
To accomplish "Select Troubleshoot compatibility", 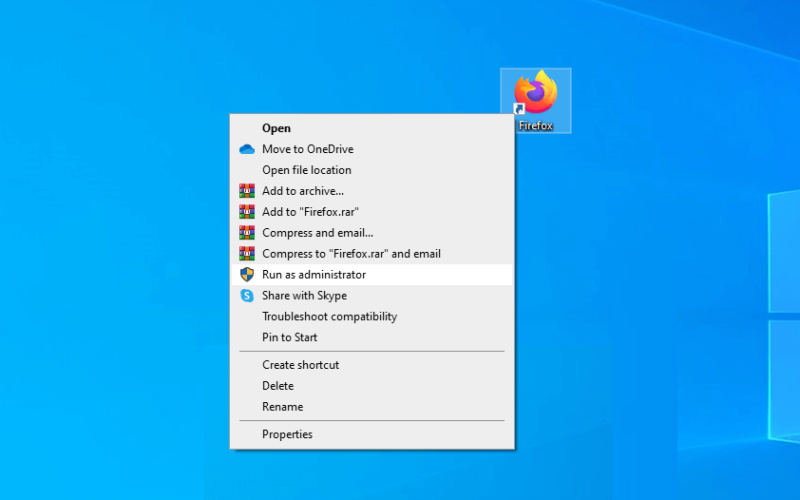I will (372, 316).
